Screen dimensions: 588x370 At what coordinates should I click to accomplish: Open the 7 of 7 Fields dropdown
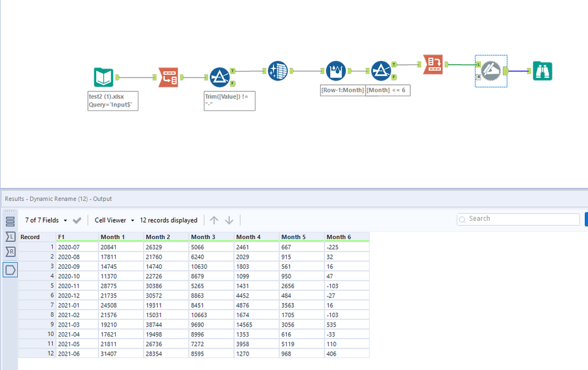click(46, 220)
